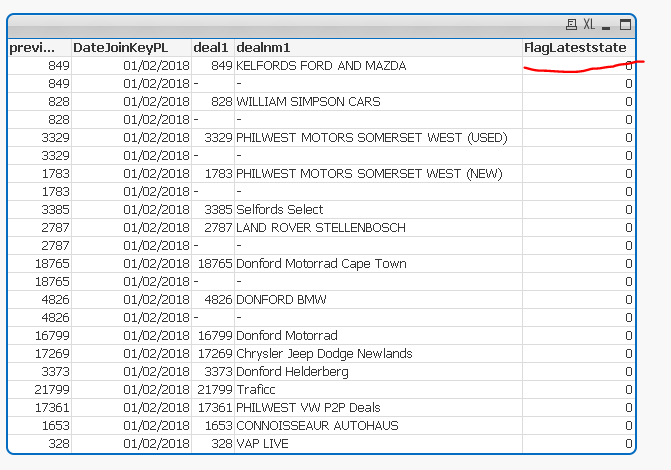The image size is (671, 470).
Task: Click deal1 value 16799
Action: (215, 335)
